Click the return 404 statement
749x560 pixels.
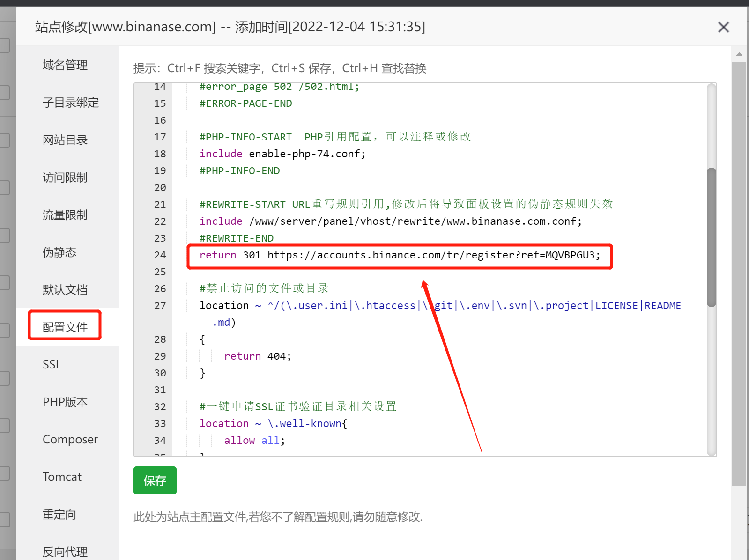coord(258,356)
